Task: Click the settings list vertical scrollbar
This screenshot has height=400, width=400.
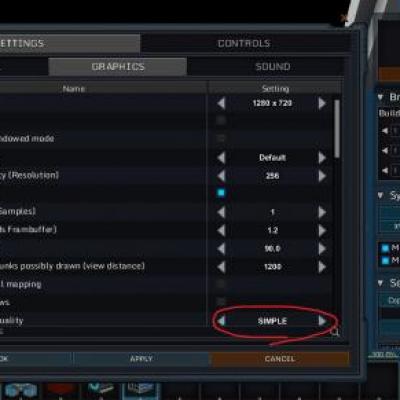Action: [x=337, y=128]
